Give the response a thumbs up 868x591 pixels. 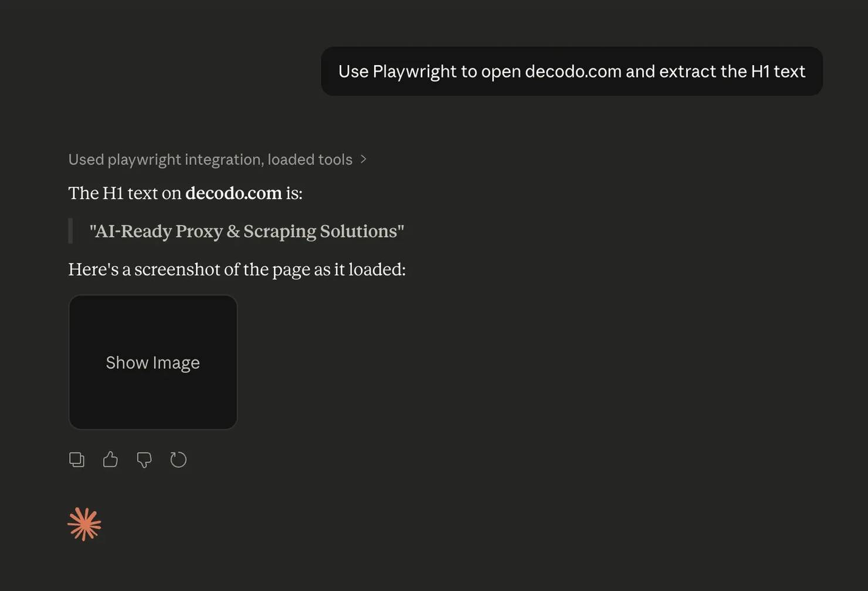click(110, 460)
